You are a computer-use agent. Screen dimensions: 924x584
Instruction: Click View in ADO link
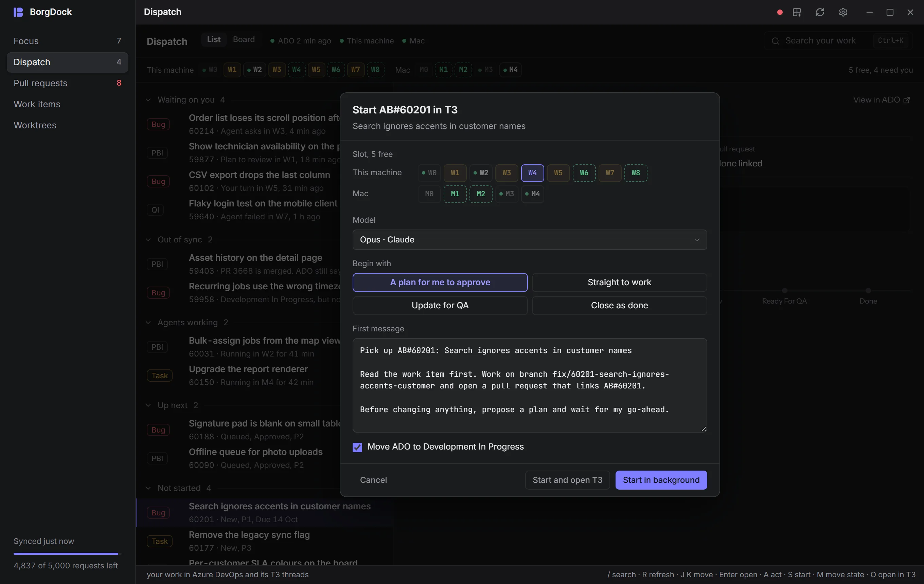(881, 100)
